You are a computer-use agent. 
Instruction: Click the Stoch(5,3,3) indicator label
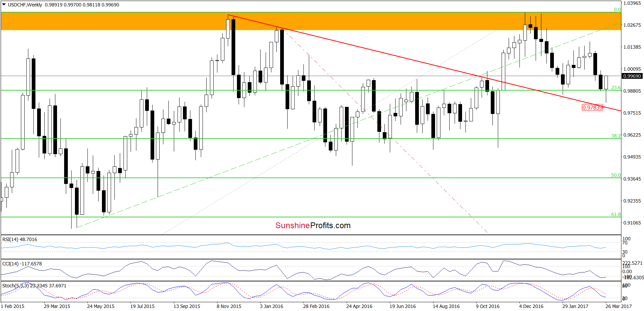[34, 286]
